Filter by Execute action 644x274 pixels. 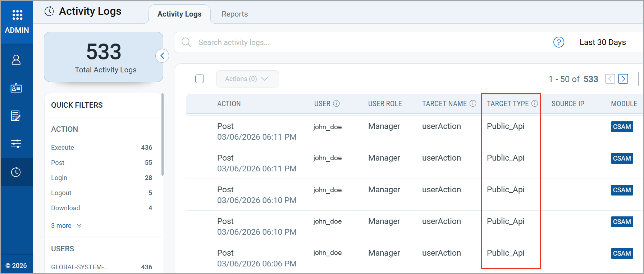pos(63,148)
